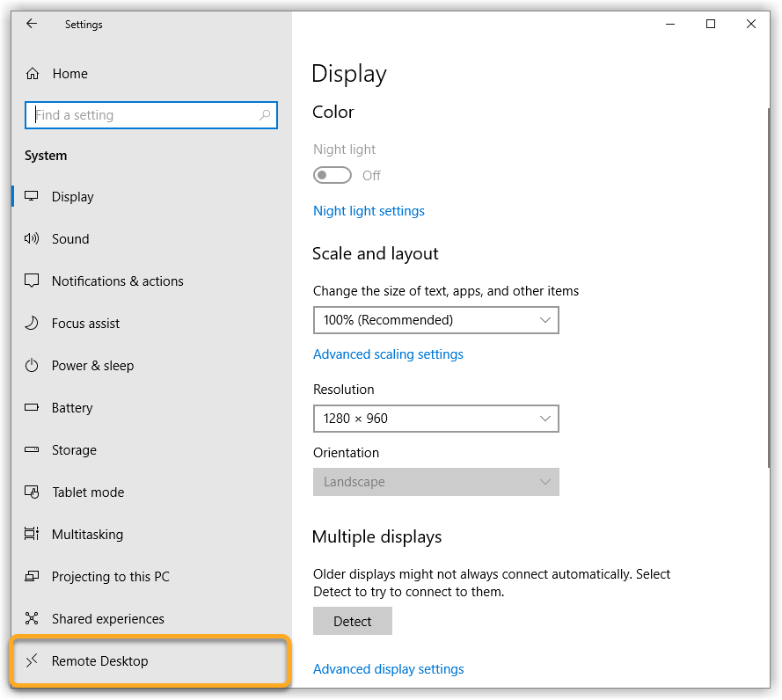The width and height of the screenshot is (782, 700).
Task: Select Projecting to this PC
Action: [x=110, y=577]
